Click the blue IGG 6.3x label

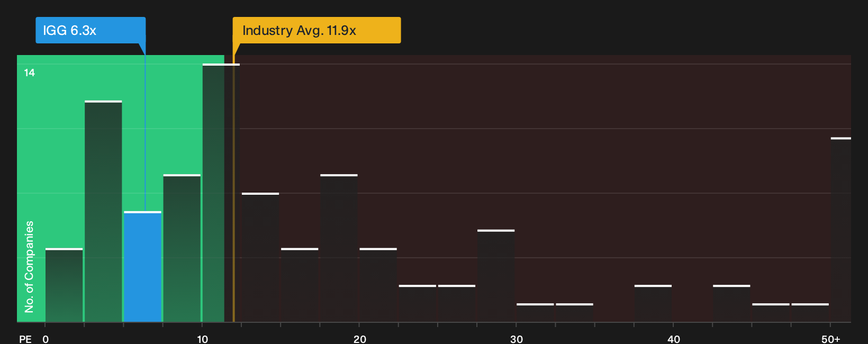point(91,30)
